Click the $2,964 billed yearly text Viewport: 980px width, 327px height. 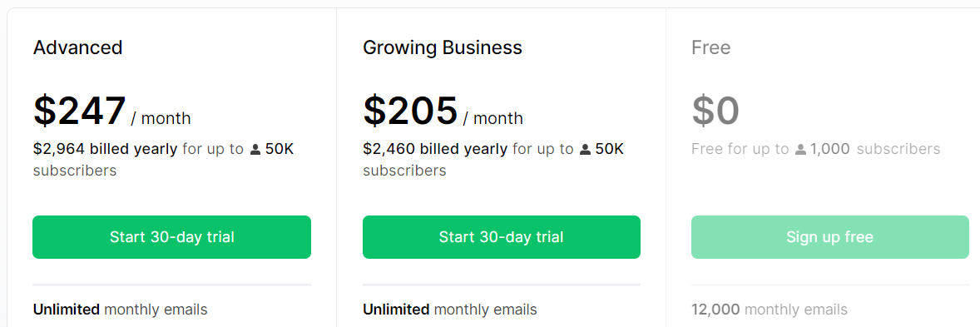click(x=105, y=149)
